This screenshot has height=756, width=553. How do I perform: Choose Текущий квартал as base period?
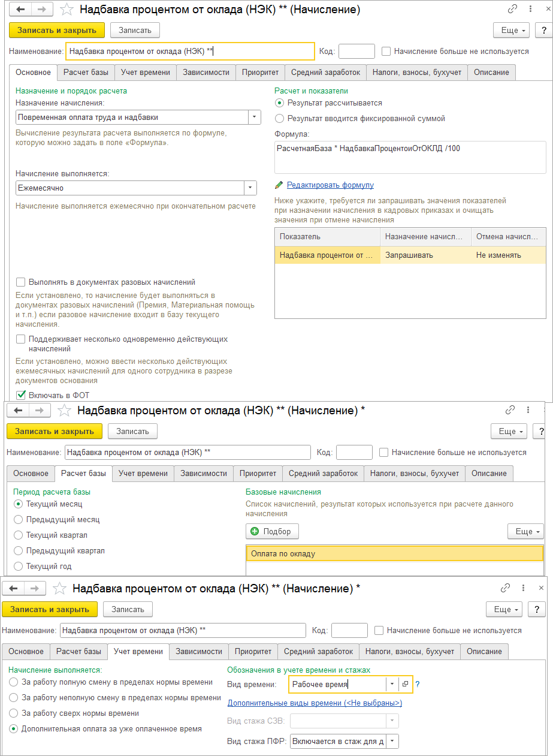pyautogui.click(x=18, y=535)
